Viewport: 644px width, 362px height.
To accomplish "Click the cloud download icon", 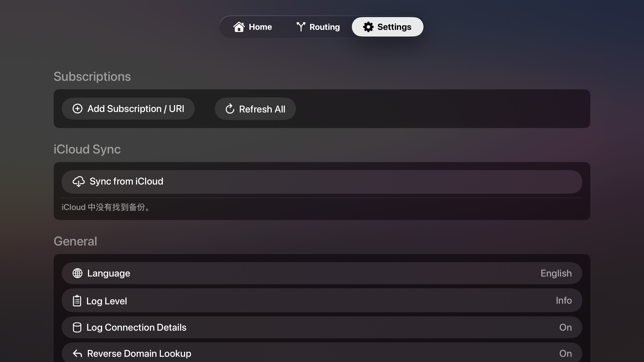I will click(x=78, y=182).
